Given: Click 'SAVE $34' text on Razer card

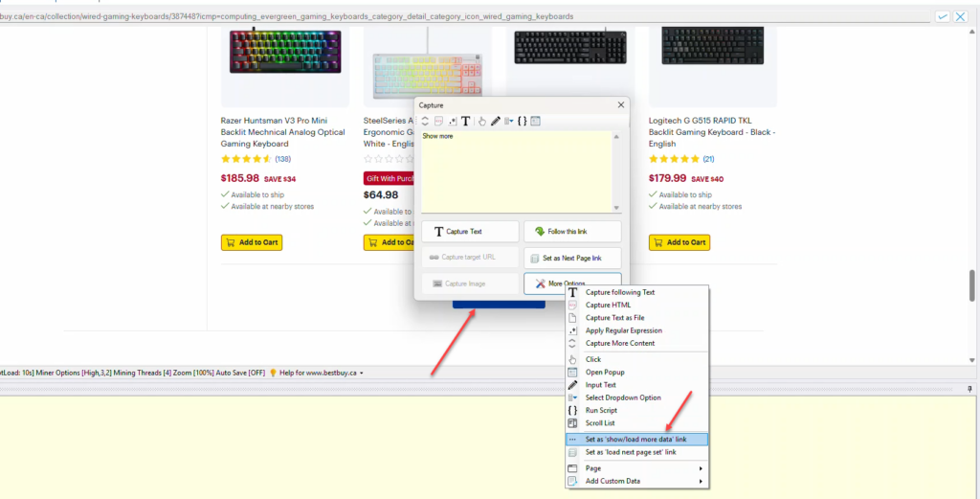Looking at the screenshot, I should click(x=280, y=179).
